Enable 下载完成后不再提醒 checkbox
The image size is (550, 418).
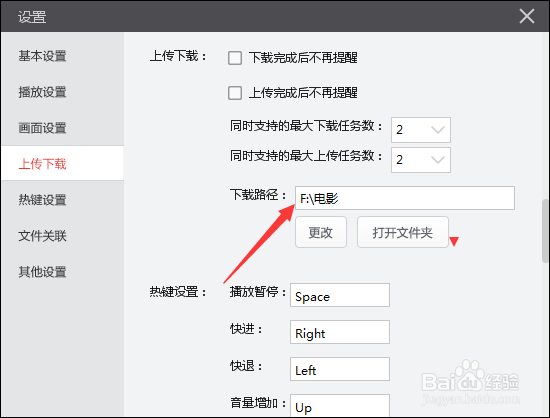tap(235, 58)
